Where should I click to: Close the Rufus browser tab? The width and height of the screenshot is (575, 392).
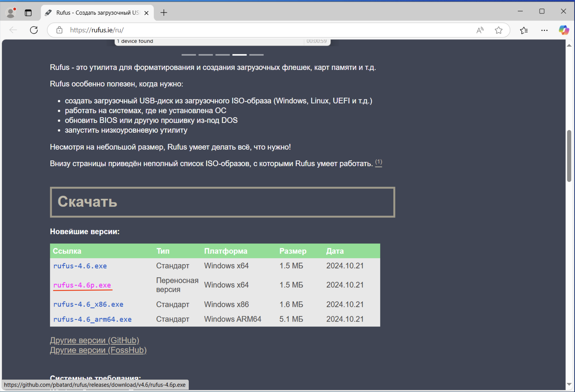pos(146,13)
